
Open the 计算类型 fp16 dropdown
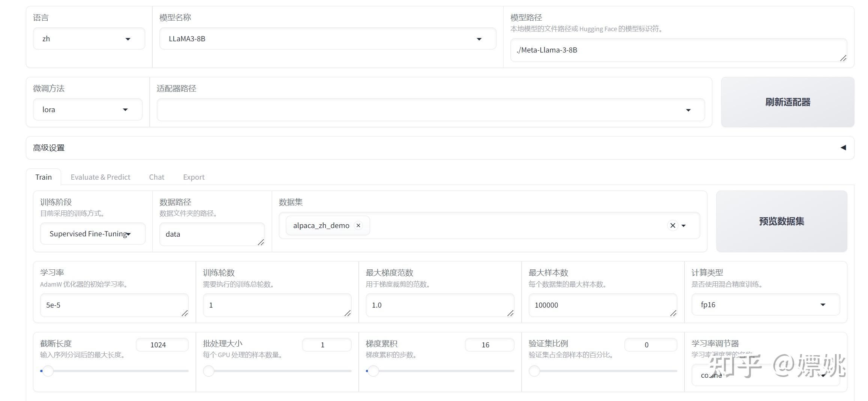pos(823,305)
